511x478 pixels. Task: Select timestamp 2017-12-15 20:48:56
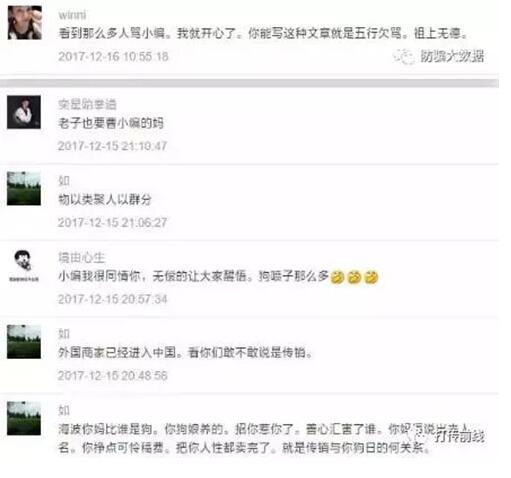[x=113, y=376]
